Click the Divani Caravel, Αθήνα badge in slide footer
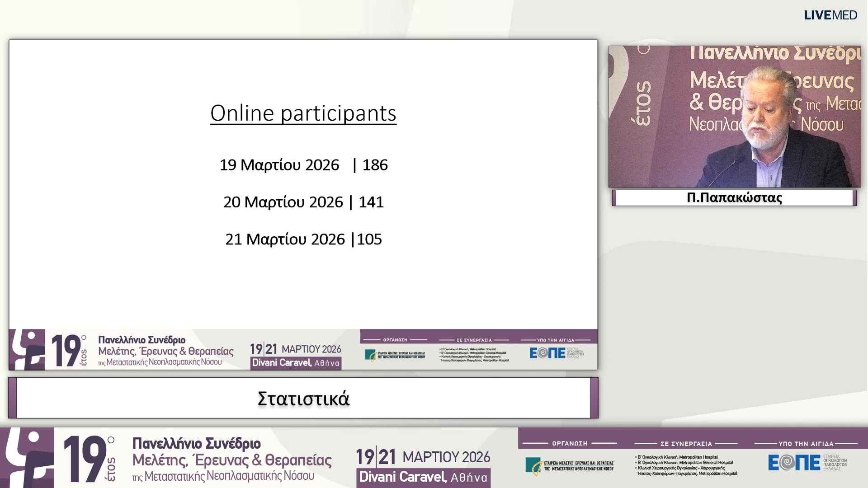Viewport: 868px width, 488px height. (296, 363)
